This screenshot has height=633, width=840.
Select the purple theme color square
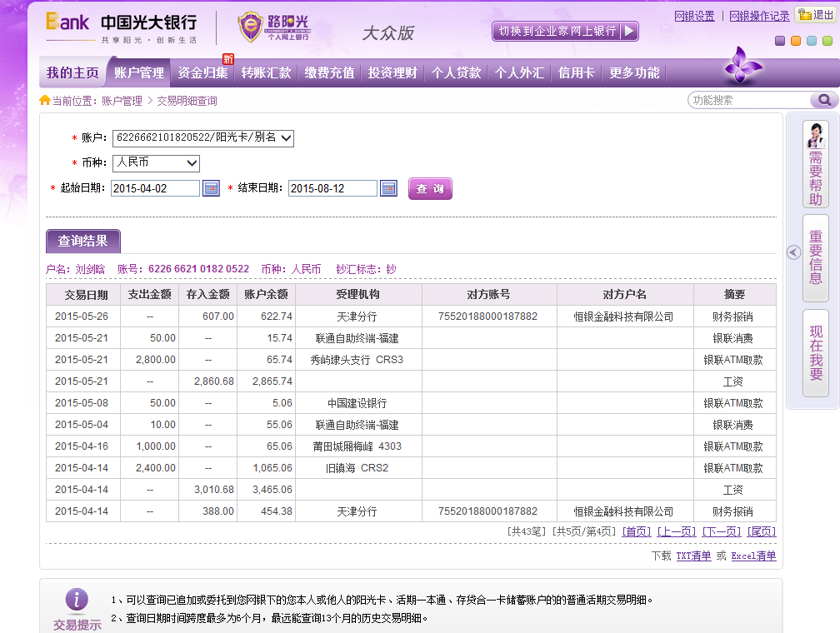(x=780, y=41)
